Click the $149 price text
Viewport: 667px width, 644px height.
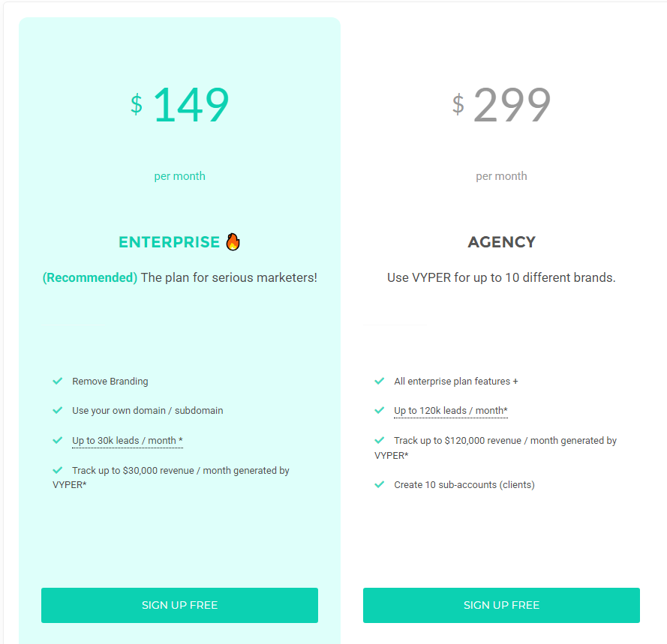pyautogui.click(x=180, y=104)
